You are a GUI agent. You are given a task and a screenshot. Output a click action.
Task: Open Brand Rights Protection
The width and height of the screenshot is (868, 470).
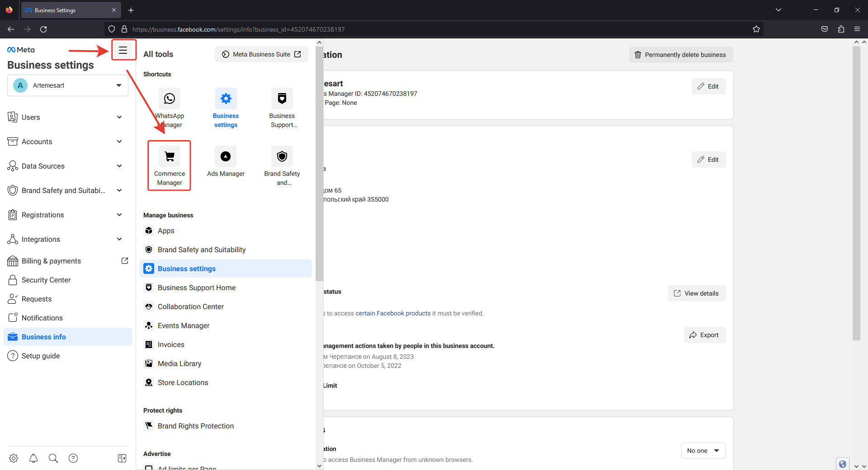[x=226, y=426]
